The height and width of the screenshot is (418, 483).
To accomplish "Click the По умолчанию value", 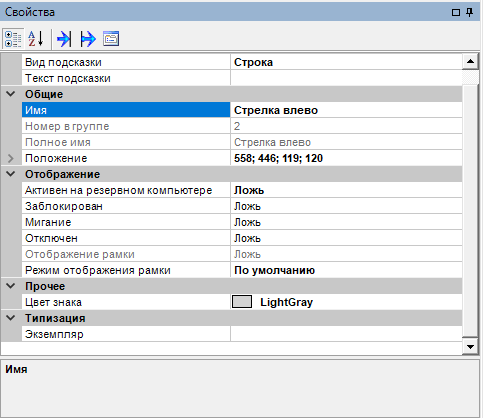I will 274,270.
